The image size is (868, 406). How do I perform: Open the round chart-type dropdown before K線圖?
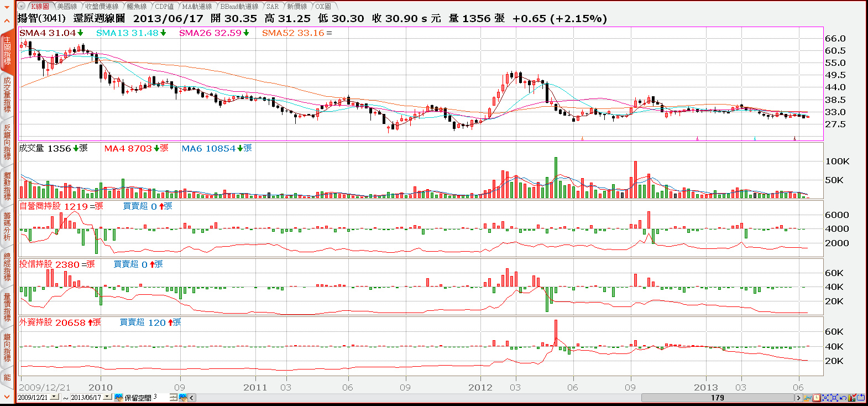pos(22,6)
